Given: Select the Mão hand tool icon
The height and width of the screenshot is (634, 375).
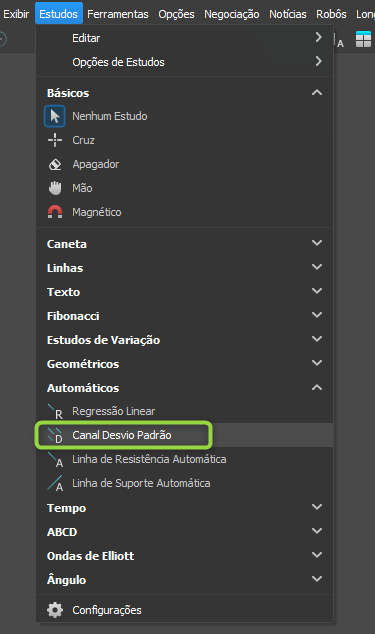Looking at the screenshot, I should [x=55, y=188].
